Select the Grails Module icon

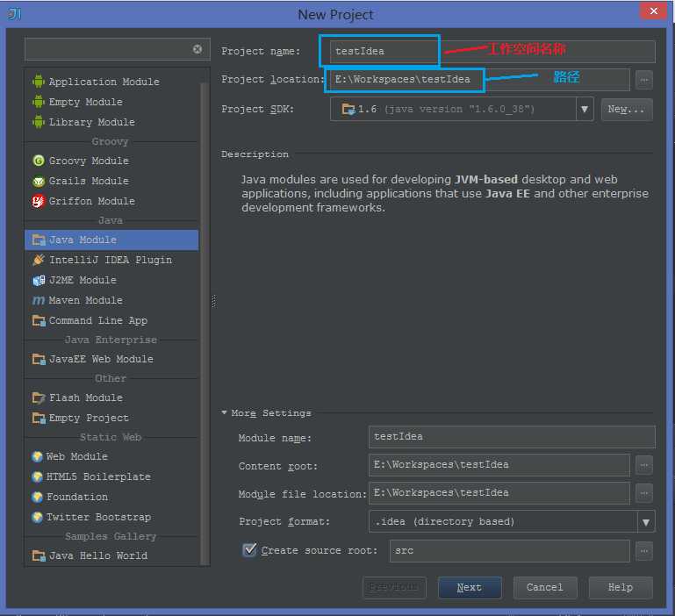tap(39, 181)
